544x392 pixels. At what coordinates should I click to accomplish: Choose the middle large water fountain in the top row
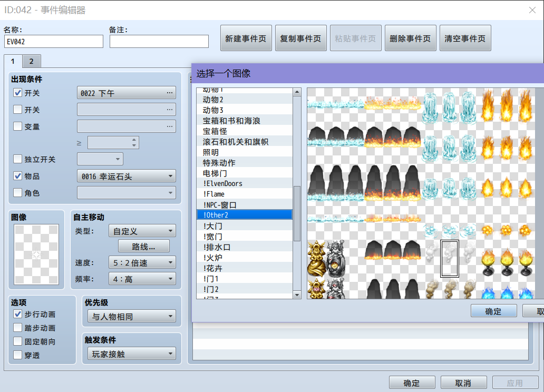click(x=450, y=107)
